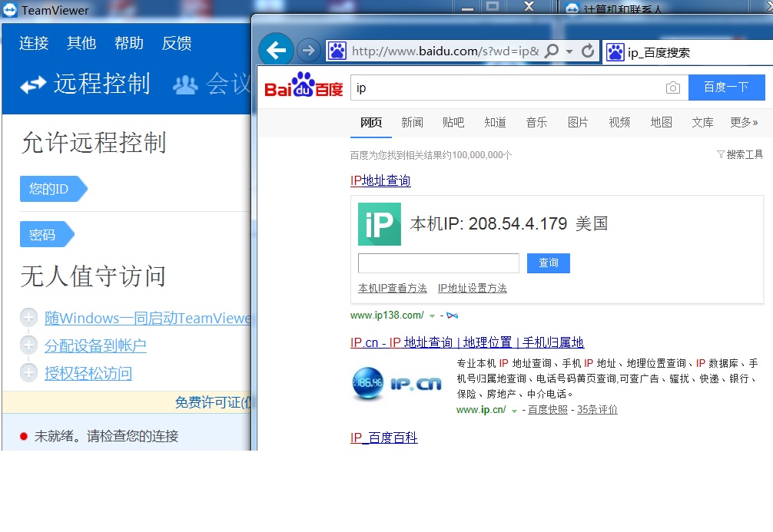Click the red connection status dot

coord(23,436)
